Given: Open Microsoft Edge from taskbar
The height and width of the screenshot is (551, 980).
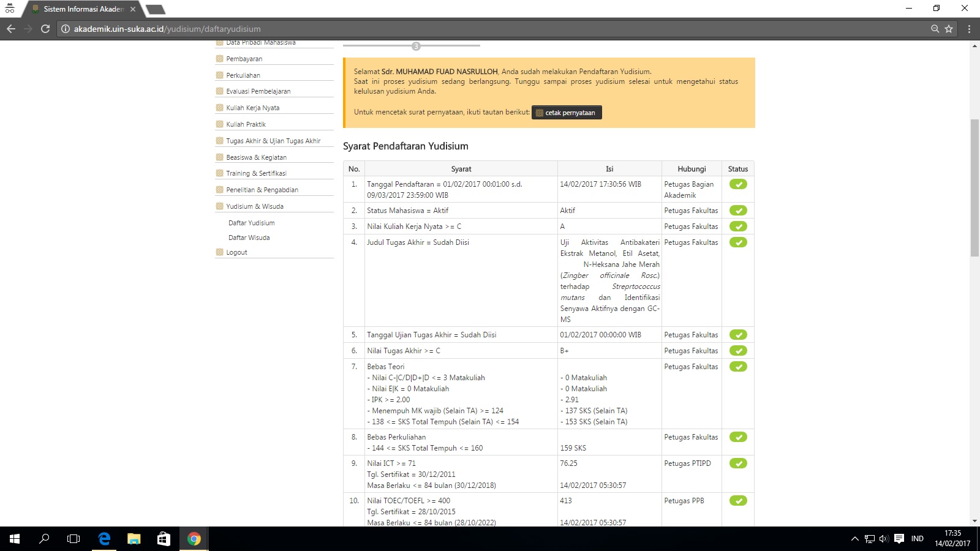Looking at the screenshot, I should (x=104, y=539).
